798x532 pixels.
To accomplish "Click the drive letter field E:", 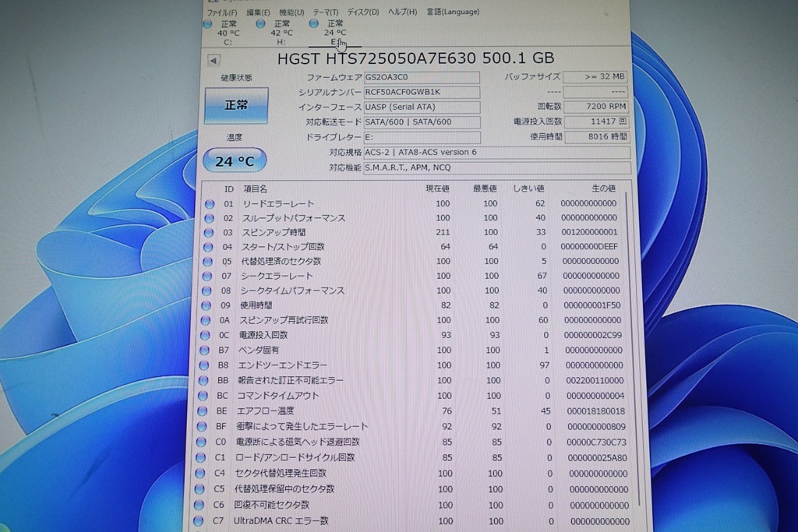I will point(422,137).
